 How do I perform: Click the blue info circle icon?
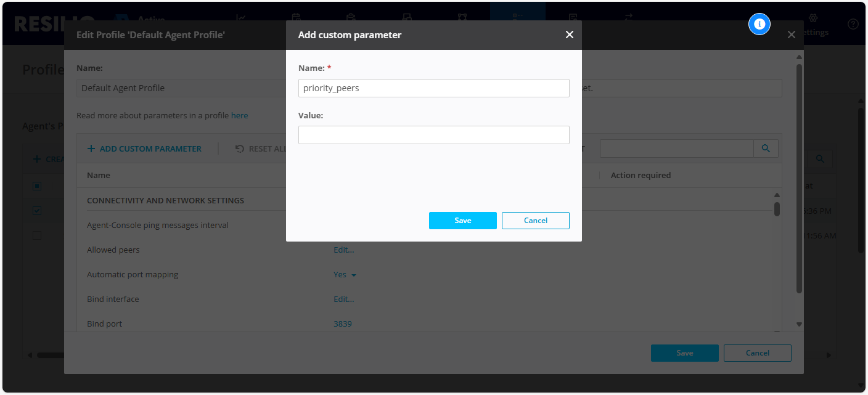click(759, 24)
